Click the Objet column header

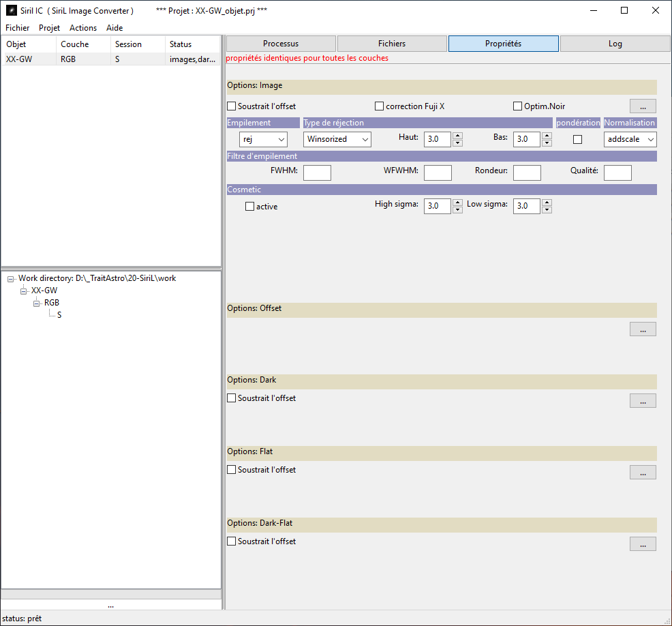coord(29,44)
